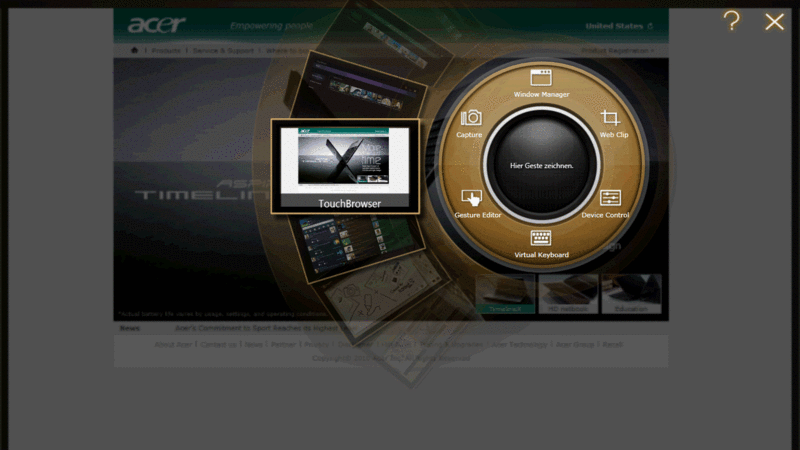Click the home icon in Acer nav bar
This screenshot has width=800, height=450.
click(135, 50)
